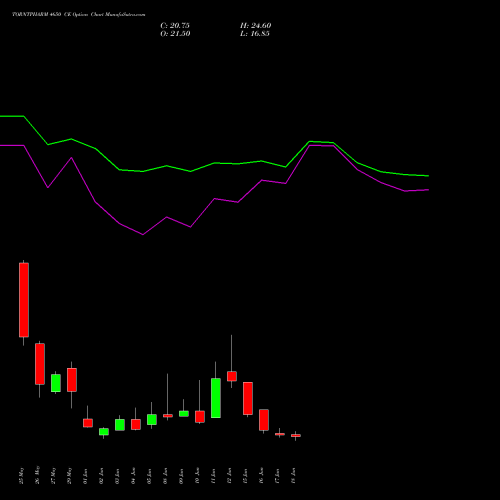Click the small red 01 Jun candlestick
500x500 pixels.
point(88,423)
